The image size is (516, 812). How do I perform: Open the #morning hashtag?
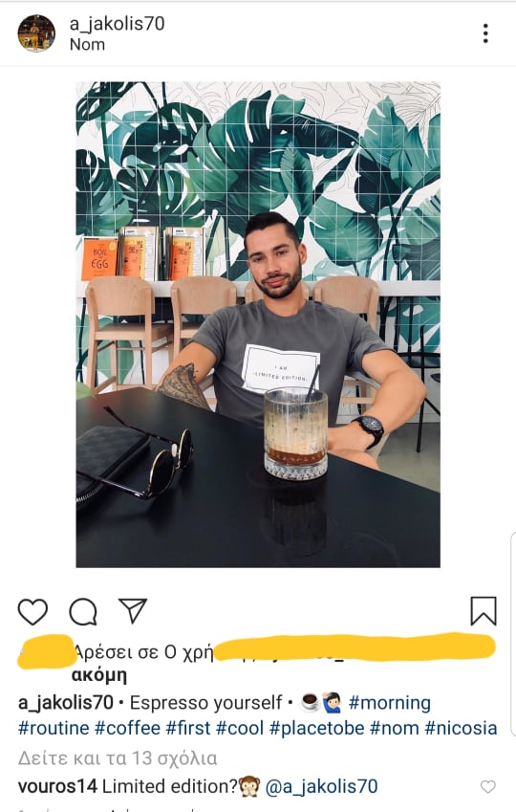[389, 703]
